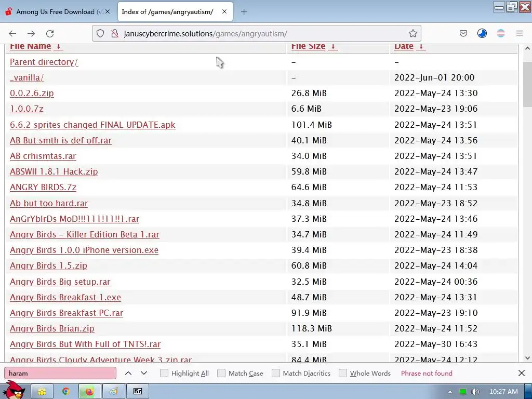Launch Chrome from the taskbar
532x399 pixels.
(66, 392)
